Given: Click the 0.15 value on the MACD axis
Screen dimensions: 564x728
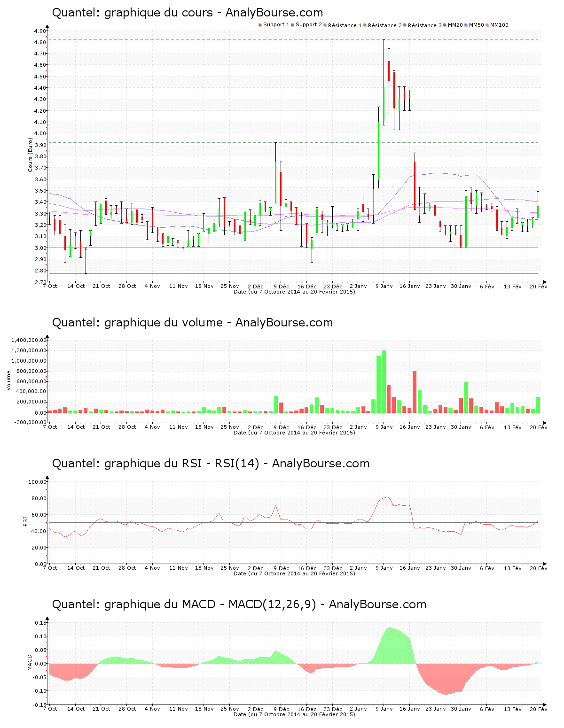Looking at the screenshot, I should [40, 623].
